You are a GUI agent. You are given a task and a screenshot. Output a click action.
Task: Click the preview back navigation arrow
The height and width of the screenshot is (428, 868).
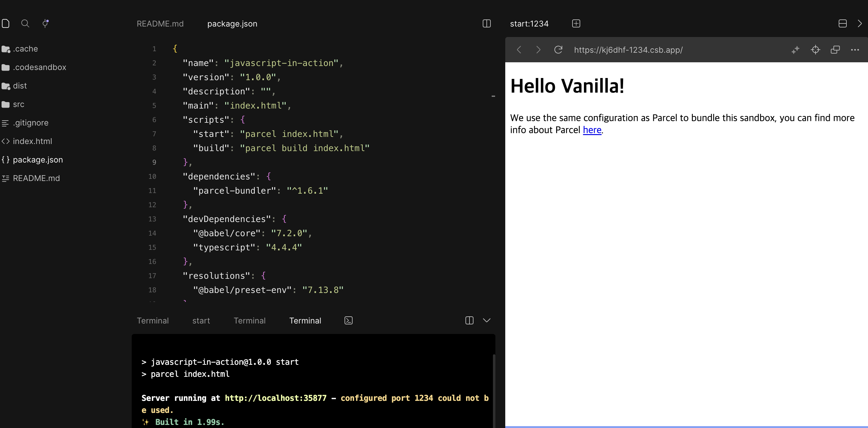[519, 50]
